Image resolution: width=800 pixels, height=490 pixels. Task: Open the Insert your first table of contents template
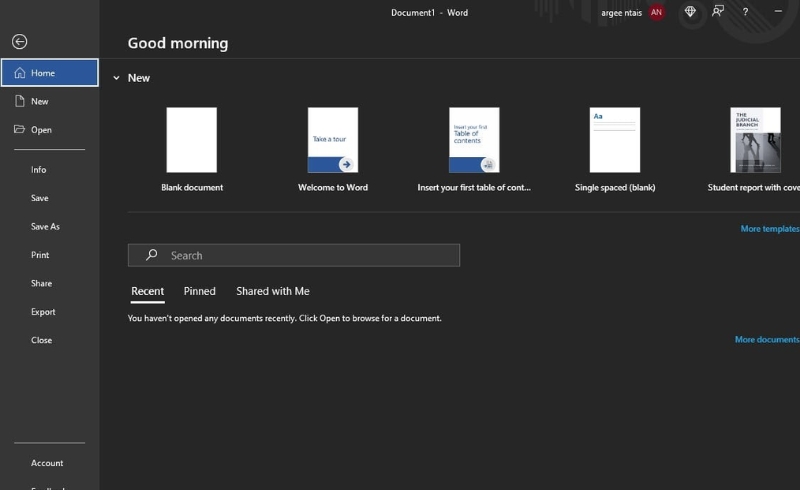tap(474, 140)
